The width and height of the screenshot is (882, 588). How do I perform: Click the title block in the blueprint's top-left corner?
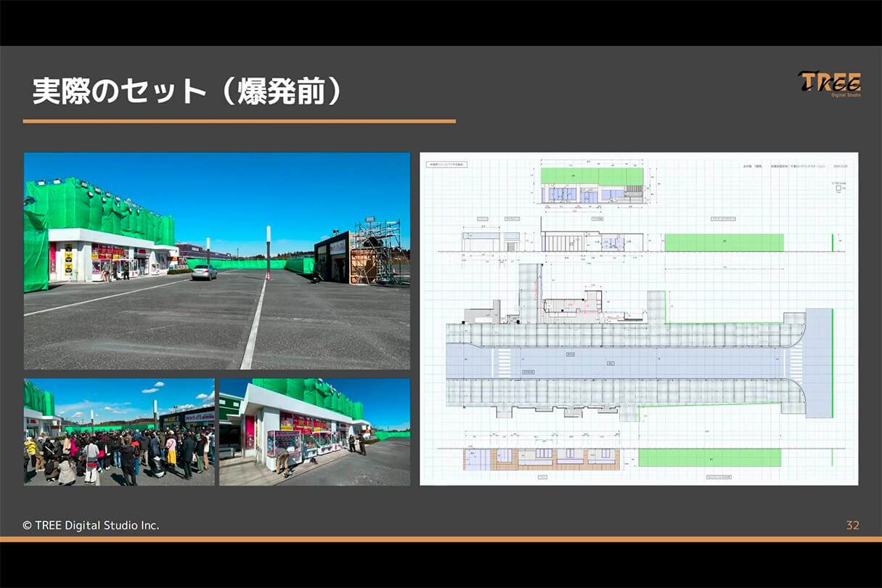tap(446, 165)
